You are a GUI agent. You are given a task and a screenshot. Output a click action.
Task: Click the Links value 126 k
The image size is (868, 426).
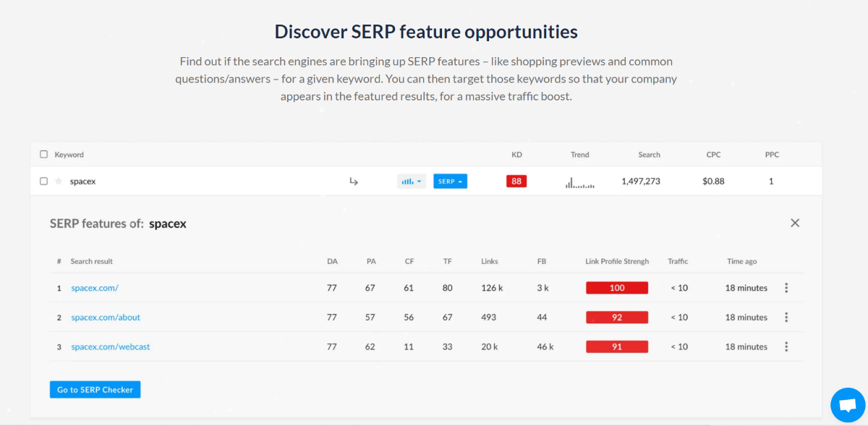[492, 288]
